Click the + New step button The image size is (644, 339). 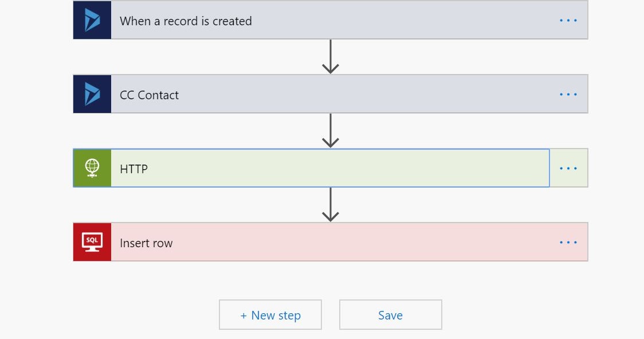pos(270,314)
